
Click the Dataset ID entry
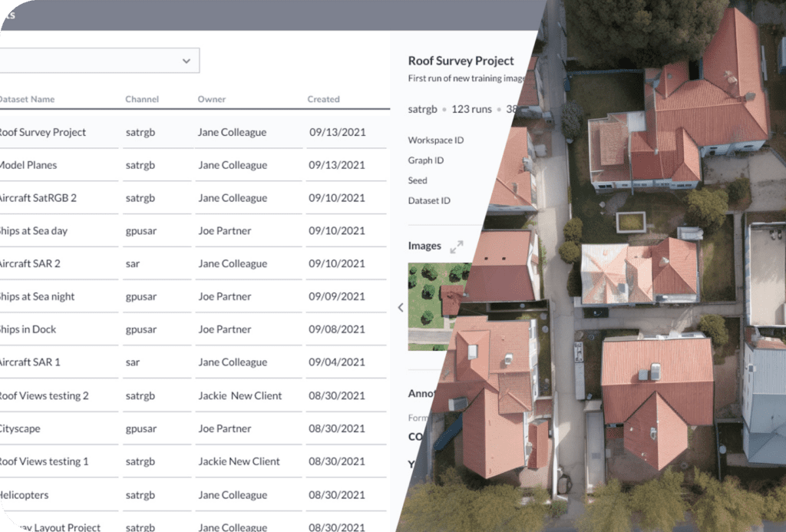click(x=431, y=200)
